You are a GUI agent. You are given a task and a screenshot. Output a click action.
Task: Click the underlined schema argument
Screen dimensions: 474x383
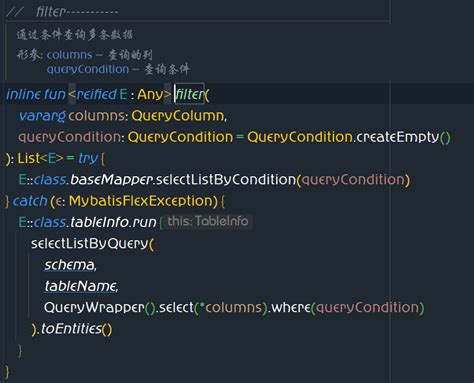click(69, 265)
